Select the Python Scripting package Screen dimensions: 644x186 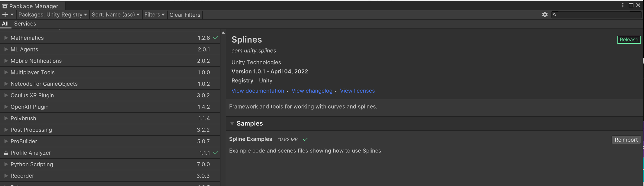coord(110,164)
